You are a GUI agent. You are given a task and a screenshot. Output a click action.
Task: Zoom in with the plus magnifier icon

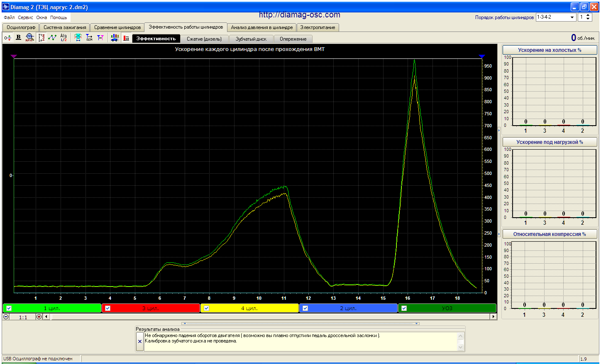39,317
